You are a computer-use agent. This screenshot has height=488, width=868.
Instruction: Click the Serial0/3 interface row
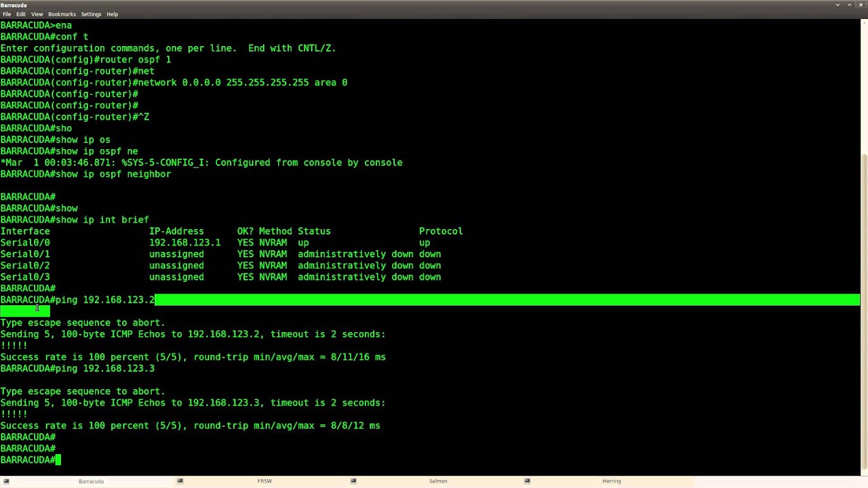pyautogui.click(x=220, y=277)
